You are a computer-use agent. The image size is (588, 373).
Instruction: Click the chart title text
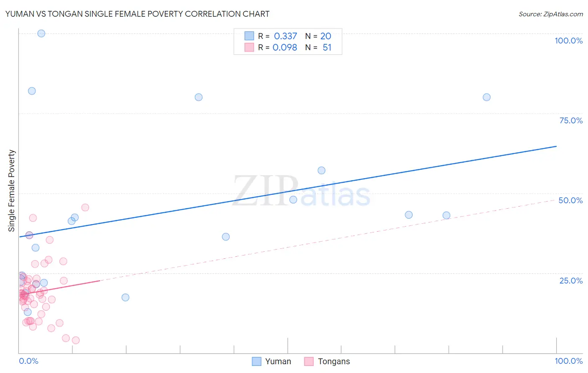137,14
